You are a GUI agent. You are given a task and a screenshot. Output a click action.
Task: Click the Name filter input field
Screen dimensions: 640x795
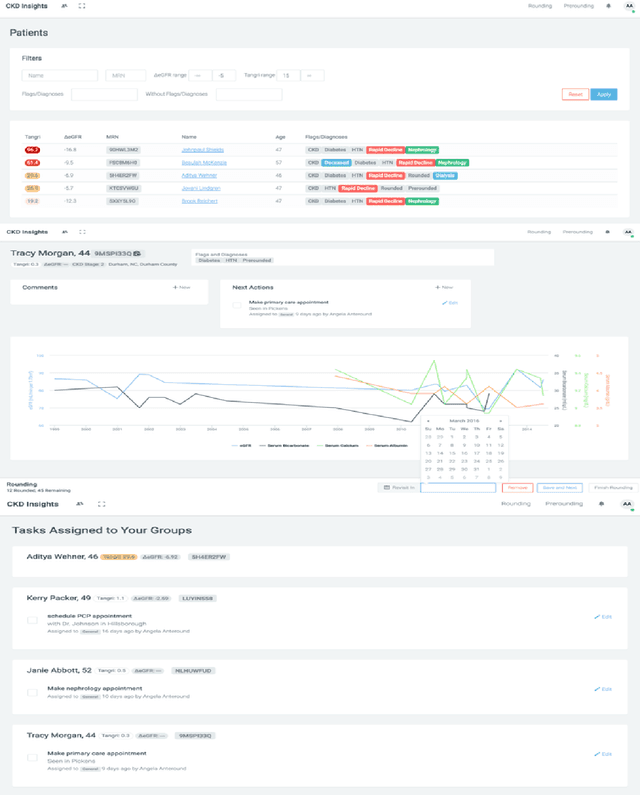tap(60, 75)
